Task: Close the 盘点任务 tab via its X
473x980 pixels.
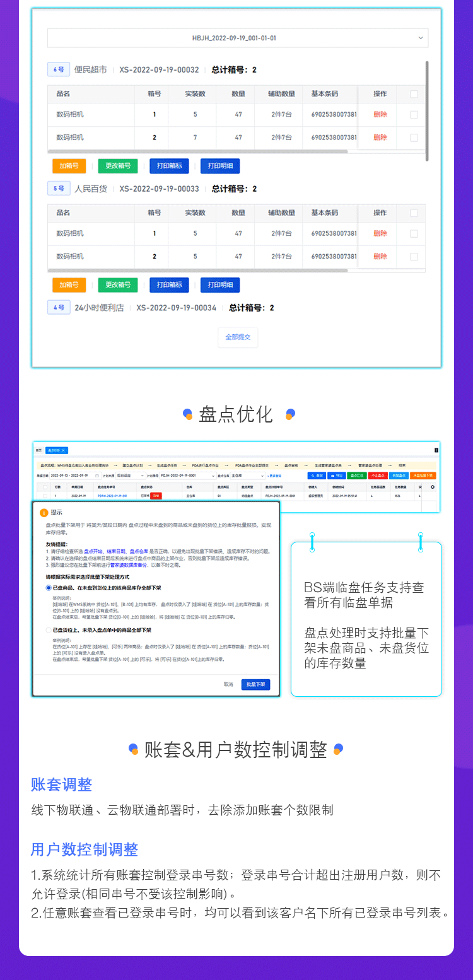Action: point(64,450)
